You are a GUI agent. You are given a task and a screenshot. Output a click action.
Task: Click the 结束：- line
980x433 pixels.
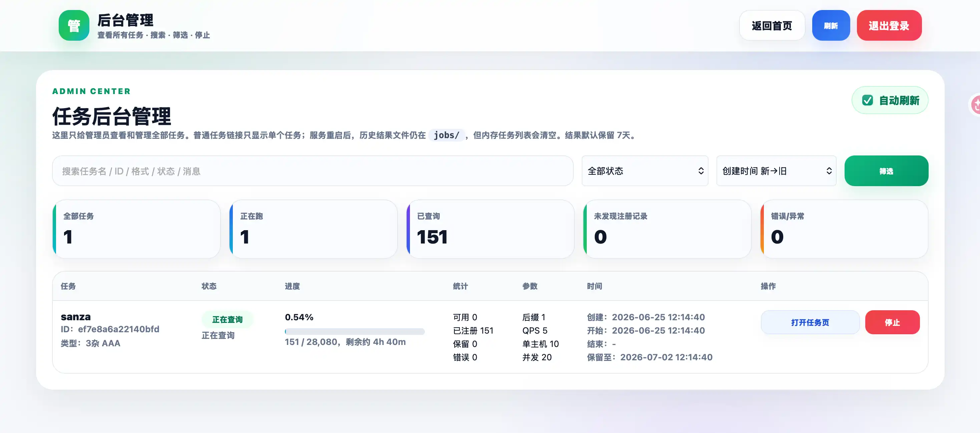coord(601,344)
